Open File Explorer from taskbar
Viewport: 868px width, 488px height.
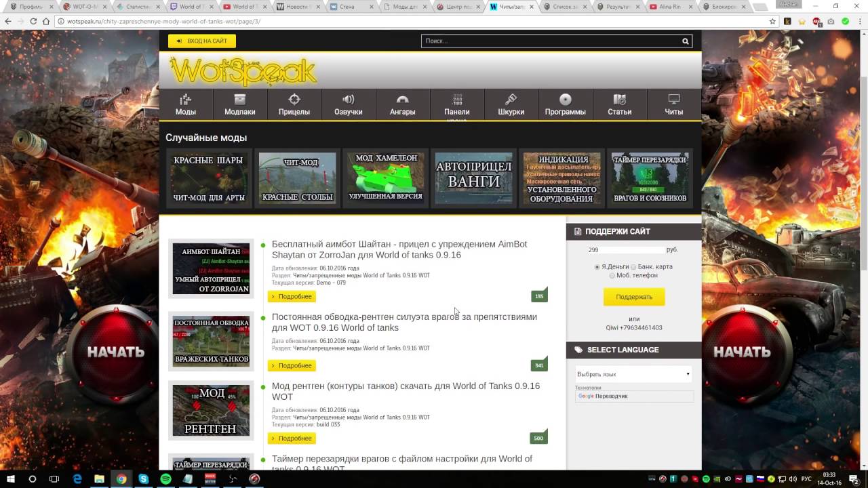pos(99,479)
